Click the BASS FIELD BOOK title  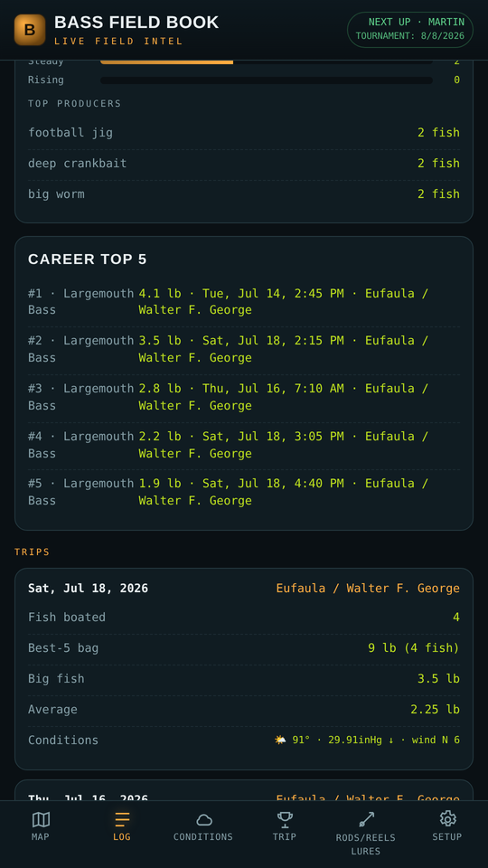coord(136,23)
